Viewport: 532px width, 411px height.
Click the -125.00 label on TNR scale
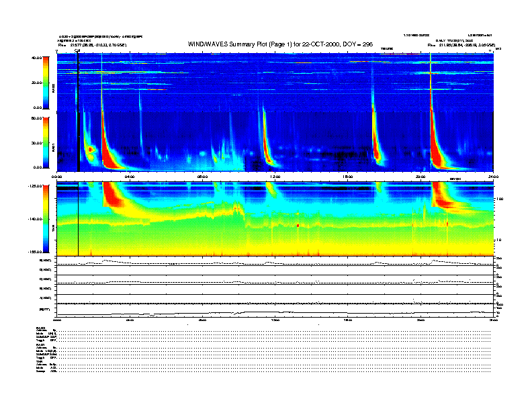point(35,186)
